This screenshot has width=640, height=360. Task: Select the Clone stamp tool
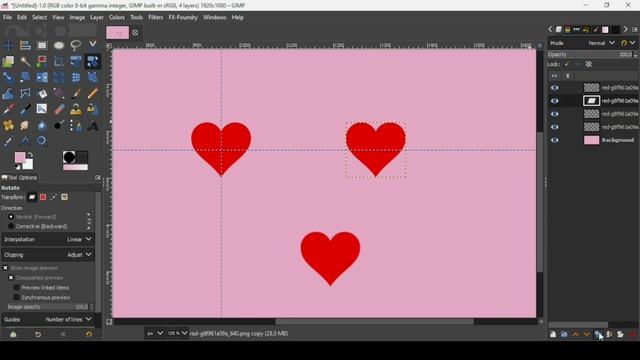(76, 109)
